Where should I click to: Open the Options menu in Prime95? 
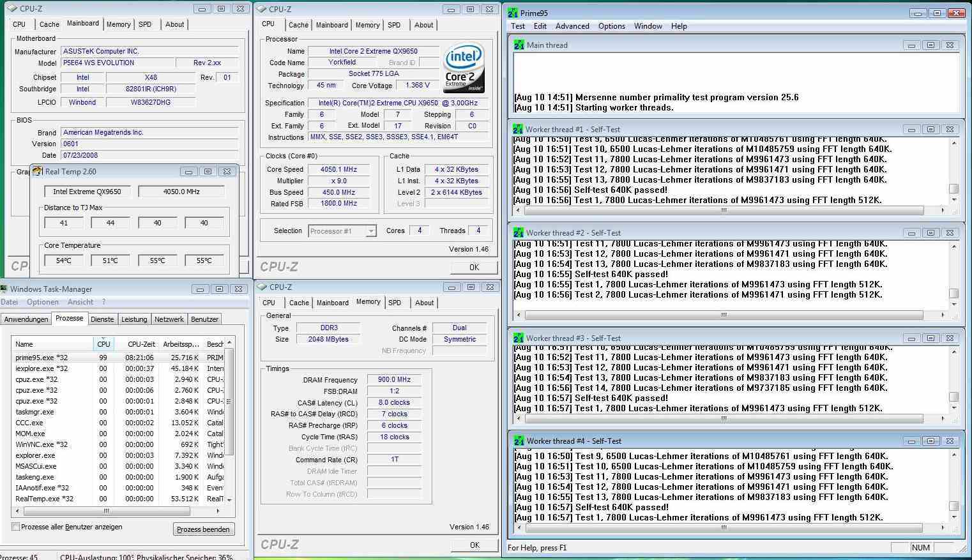click(612, 26)
